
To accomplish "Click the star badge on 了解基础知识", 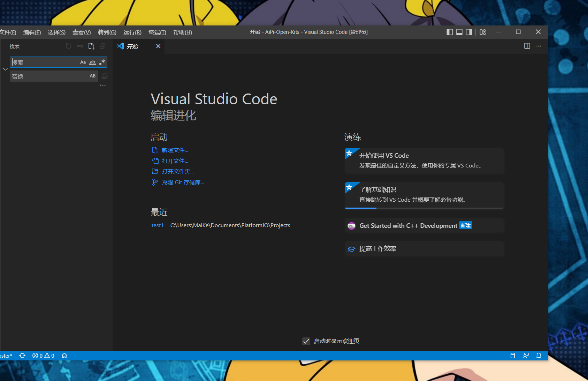I will pos(349,187).
